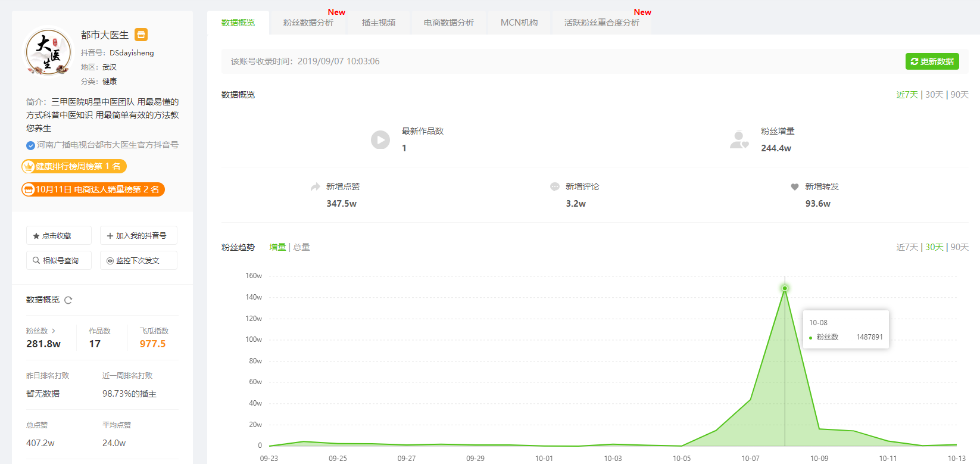Open the 电商数据分析 tab

[449, 23]
